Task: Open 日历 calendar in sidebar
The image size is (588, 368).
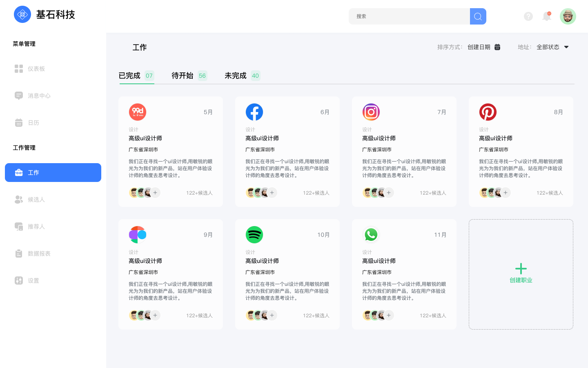Action: tap(27, 123)
